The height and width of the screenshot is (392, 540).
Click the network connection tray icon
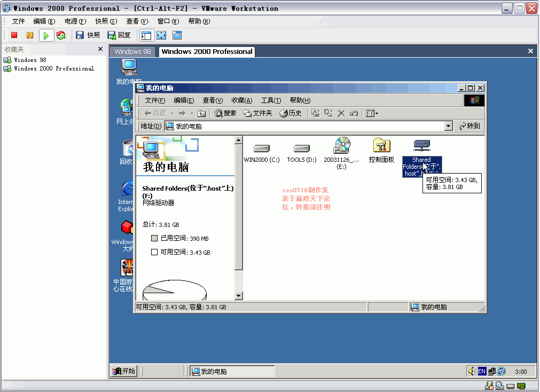(492, 371)
